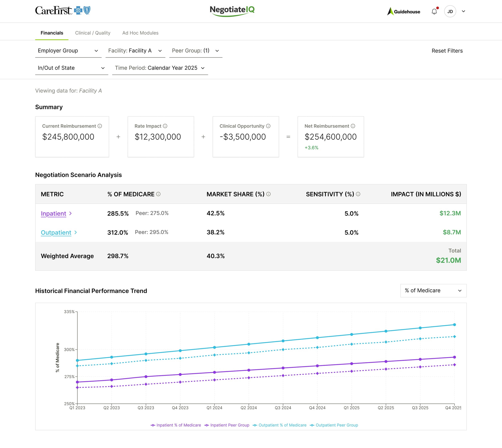This screenshot has height=448, width=502.
Task: Switch to the Clinical / Quality tab
Action: (x=92, y=33)
